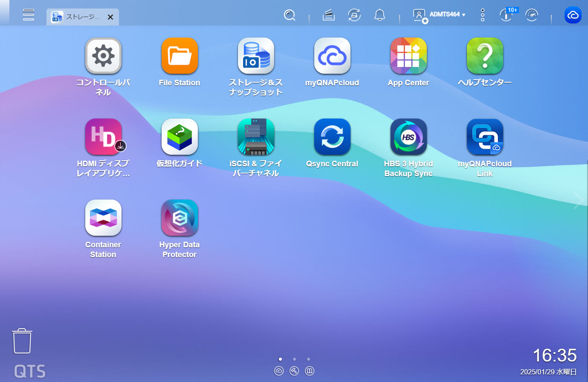This screenshot has height=382, width=588.
Task: Launch App Center
Action: pyautogui.click(x=408, y=56)
